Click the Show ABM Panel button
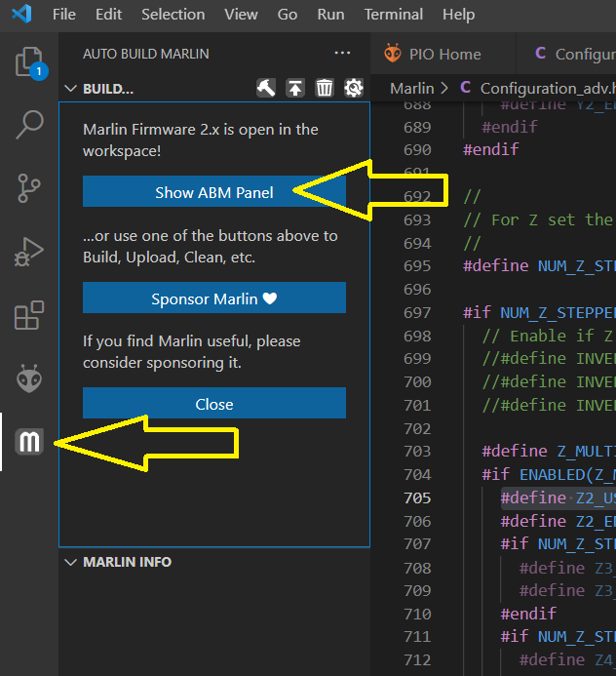 214,191
